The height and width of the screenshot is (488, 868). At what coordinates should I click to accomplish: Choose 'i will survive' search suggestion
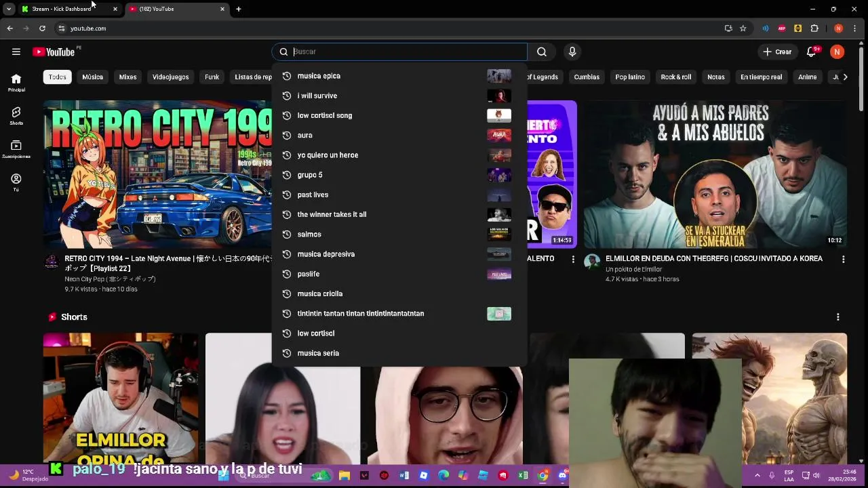(399, 96)
